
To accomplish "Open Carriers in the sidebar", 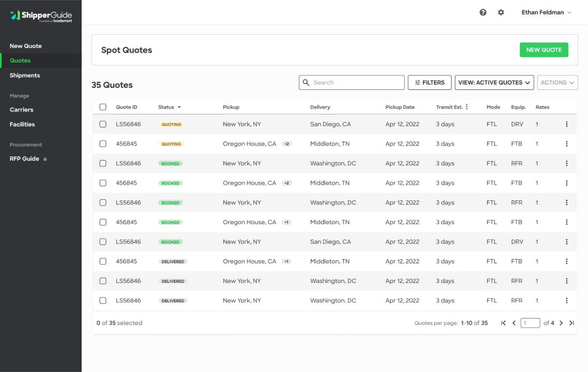I will (22, 110).
